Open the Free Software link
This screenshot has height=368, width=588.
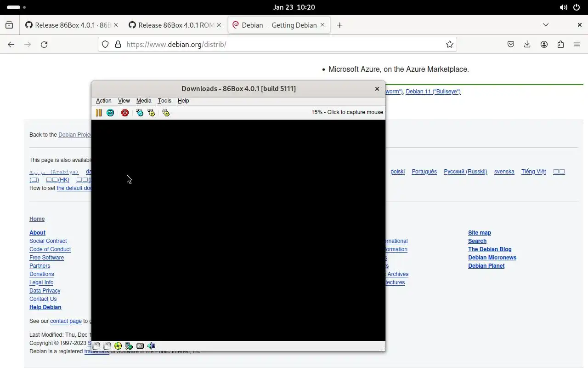tap(47, 258)
